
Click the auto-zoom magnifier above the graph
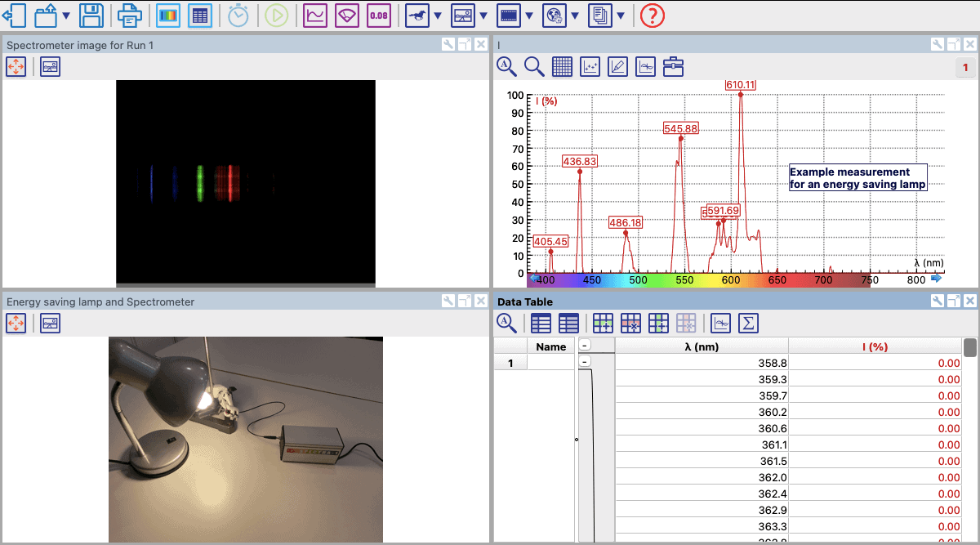[x=506, y=67]
